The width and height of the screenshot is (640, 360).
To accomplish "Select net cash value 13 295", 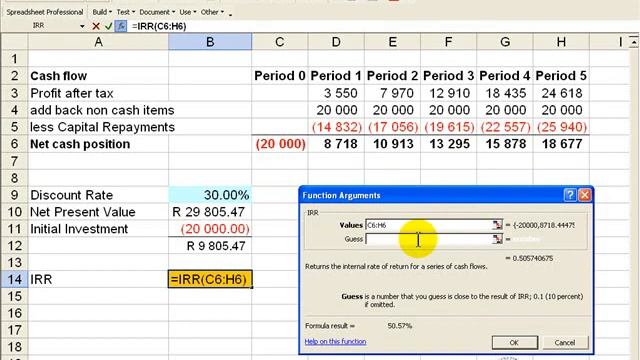I will coord(449,144).
